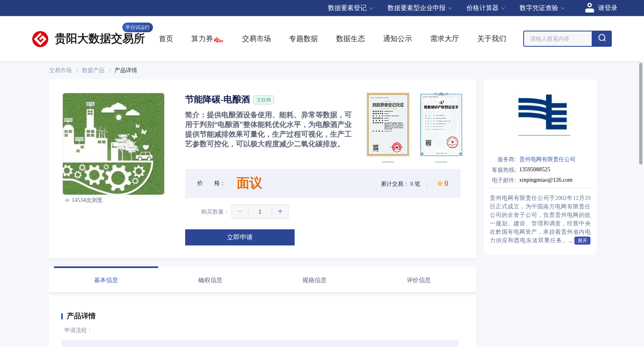Switch to the 评价信息 tab

coord(419,280)
